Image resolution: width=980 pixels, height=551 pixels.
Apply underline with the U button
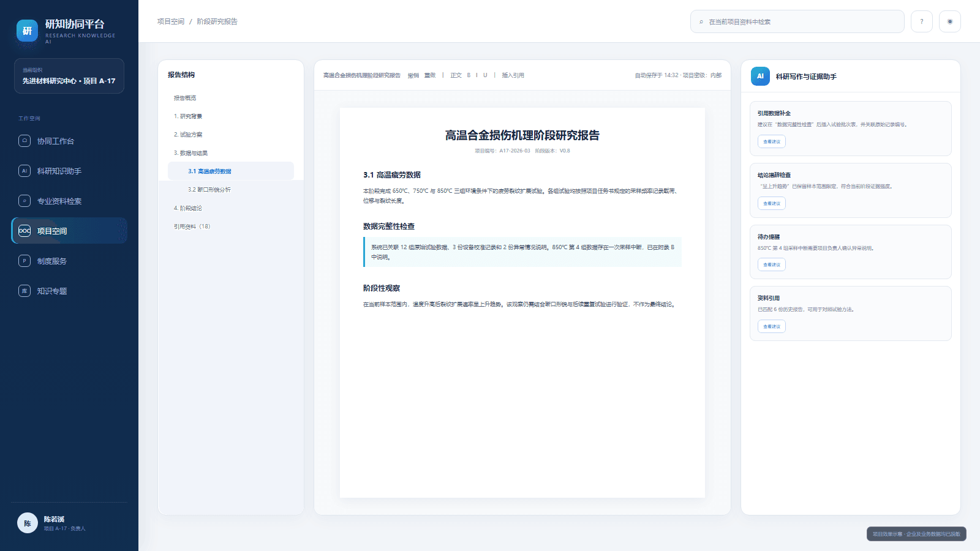(x=485, y=75)
